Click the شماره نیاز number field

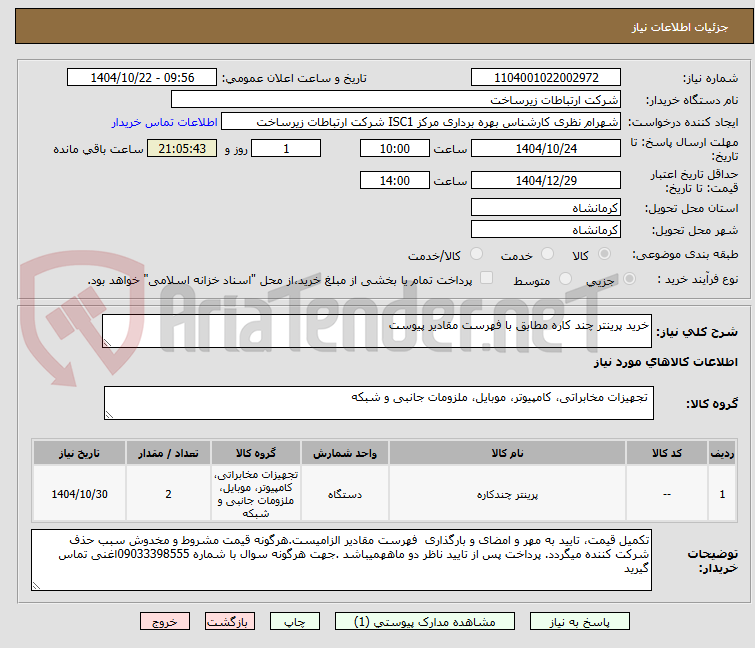546,78
